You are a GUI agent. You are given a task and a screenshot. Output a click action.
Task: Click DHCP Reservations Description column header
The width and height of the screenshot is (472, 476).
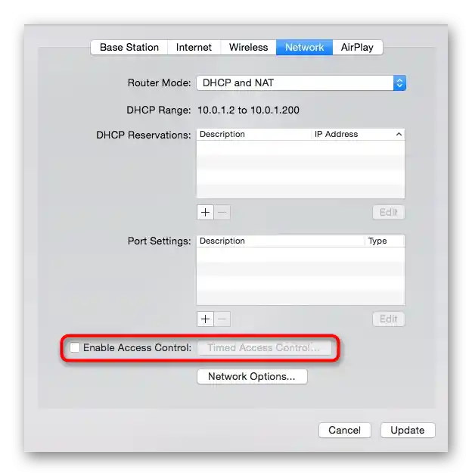(254, 134)
